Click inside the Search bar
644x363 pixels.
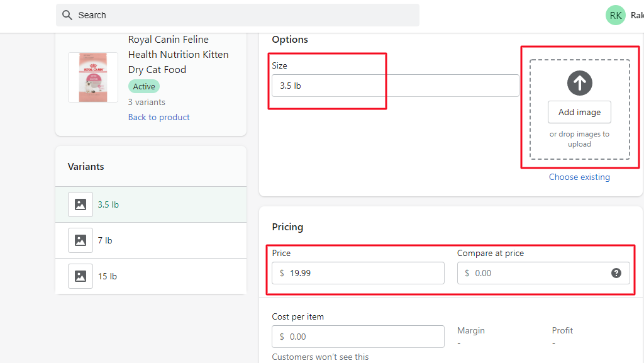(238, 14)
